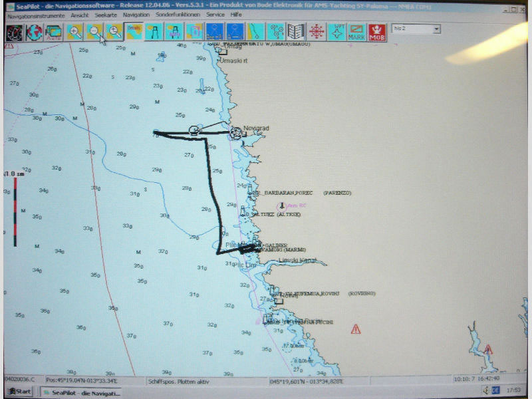
Task: Click the zoom out magnifier icon
Action: [x=95, y=31]
